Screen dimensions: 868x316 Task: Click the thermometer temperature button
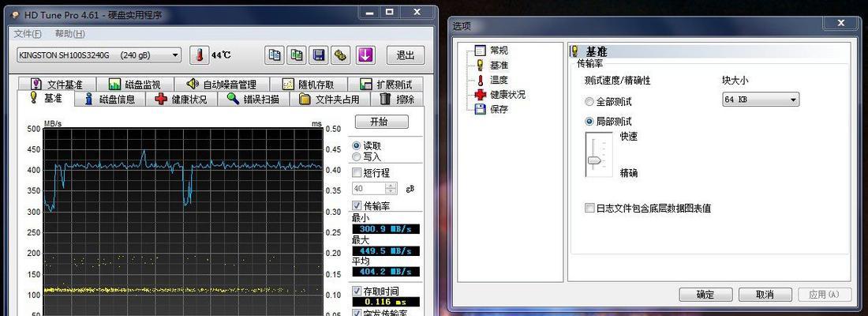(200, 55)
